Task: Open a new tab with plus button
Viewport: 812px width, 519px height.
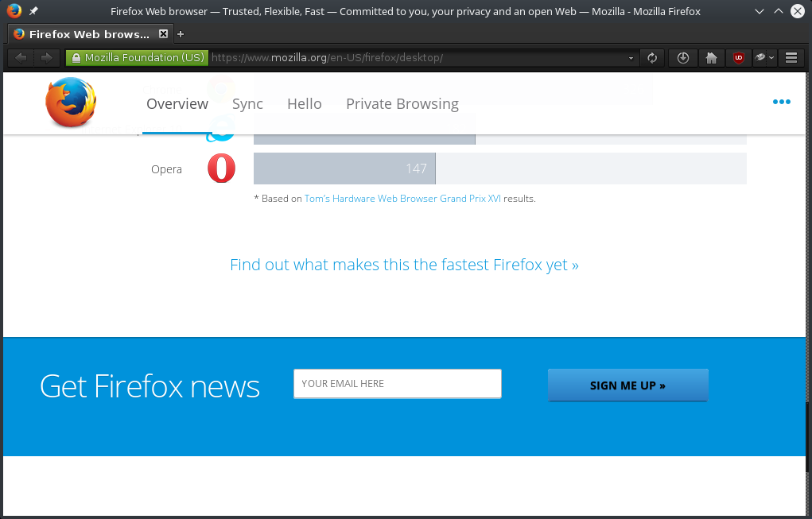Action: [x=181, y=34]
